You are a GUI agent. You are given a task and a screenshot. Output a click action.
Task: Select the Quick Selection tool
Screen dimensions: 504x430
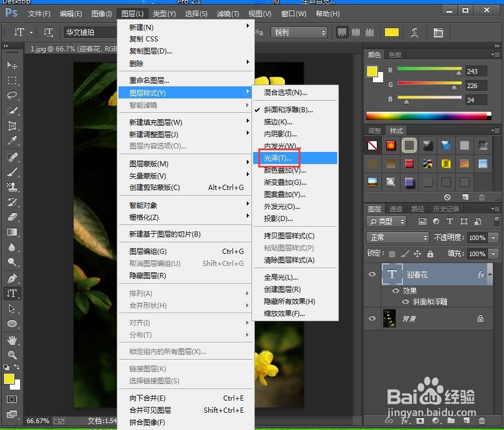pyautogui.click(x=12, y=111)
